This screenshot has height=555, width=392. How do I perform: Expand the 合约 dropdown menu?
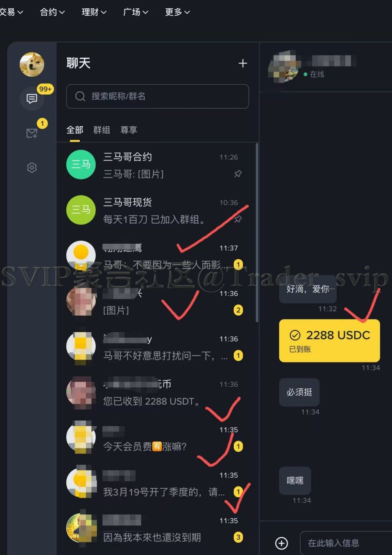(x=52, y=12)
